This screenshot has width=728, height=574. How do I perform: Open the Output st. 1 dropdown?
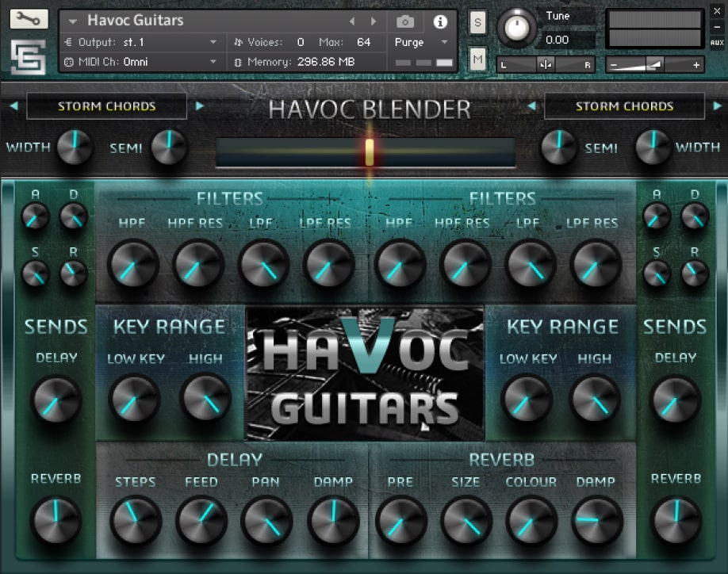click(x=148, y=42)
